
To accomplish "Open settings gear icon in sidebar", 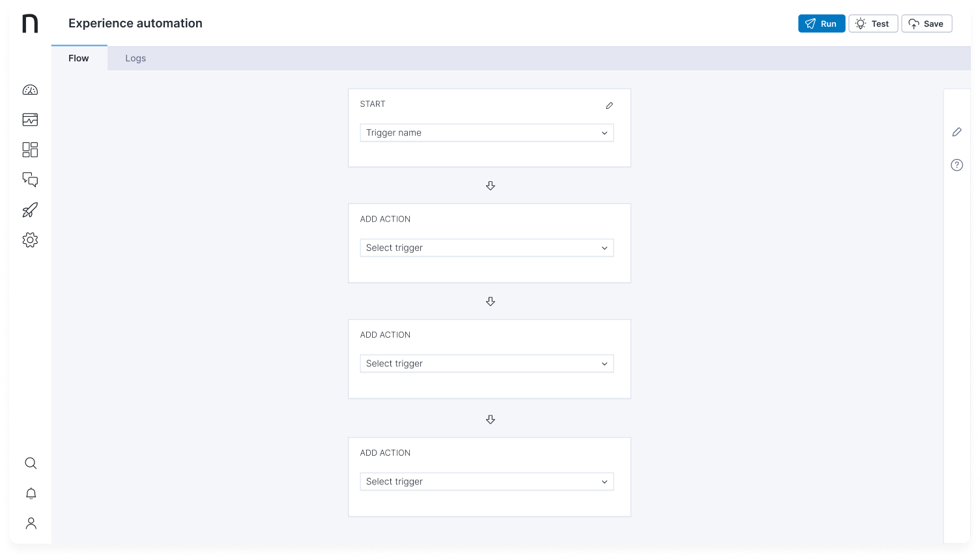I will pyautogui.click(x=30, y=240).
